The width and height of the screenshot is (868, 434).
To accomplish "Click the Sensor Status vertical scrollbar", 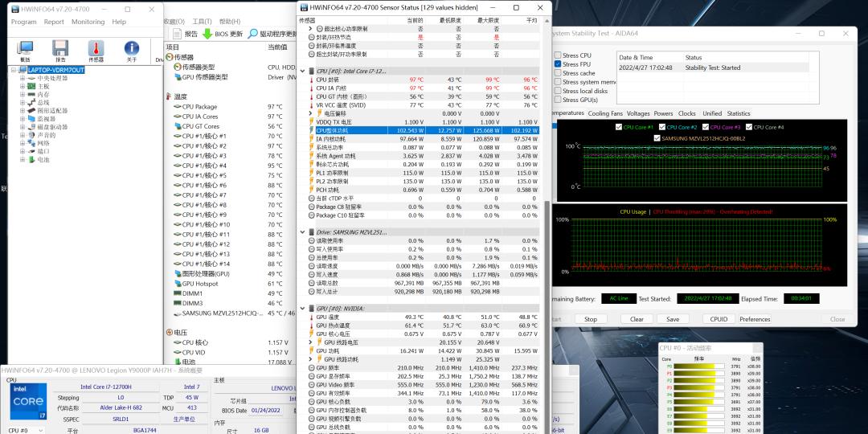I will coord(548,316).
